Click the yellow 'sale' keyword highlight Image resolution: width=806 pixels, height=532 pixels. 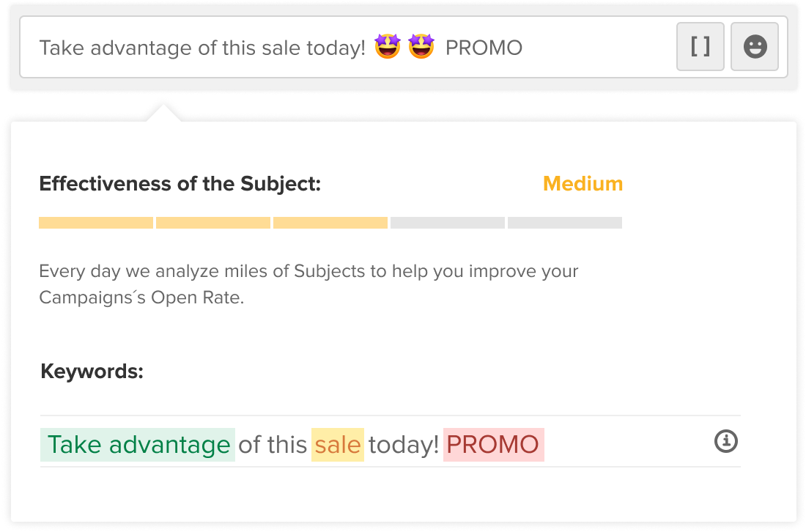[x=338, y=445]
